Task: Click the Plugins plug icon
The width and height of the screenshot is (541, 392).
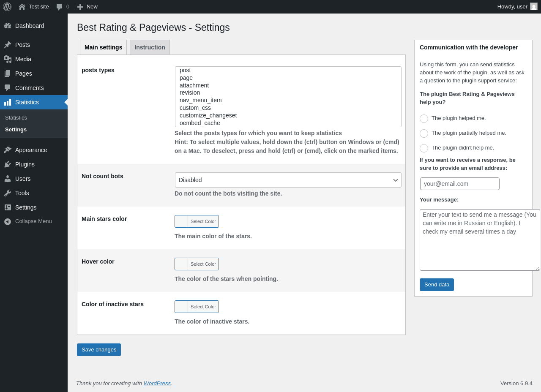Action: tap(8, 164)
